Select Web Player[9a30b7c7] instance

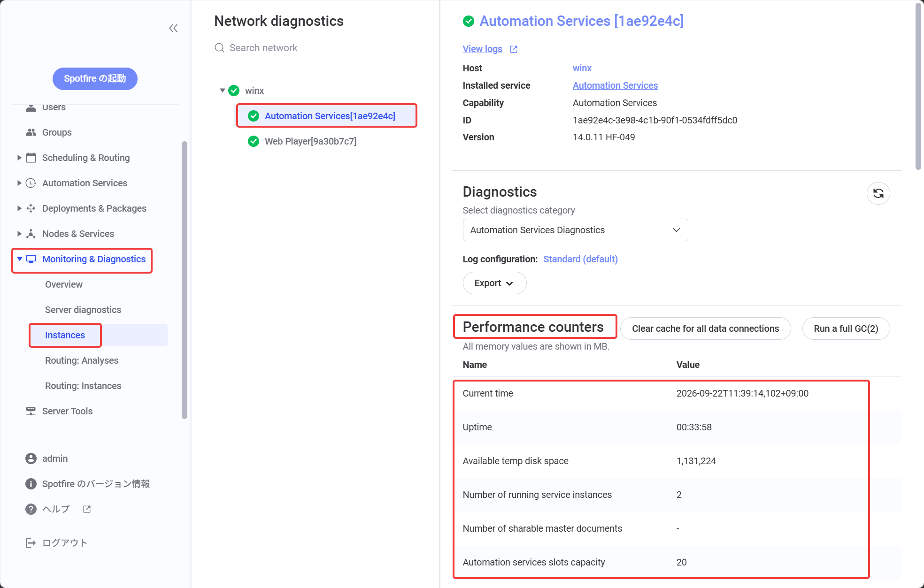coord(310,141)
